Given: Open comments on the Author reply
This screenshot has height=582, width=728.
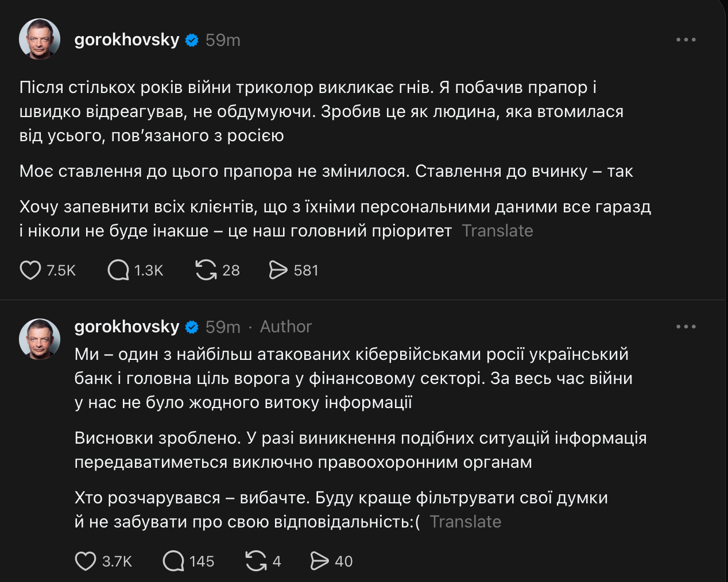Looking at the screenshot, I should [173, 561].
